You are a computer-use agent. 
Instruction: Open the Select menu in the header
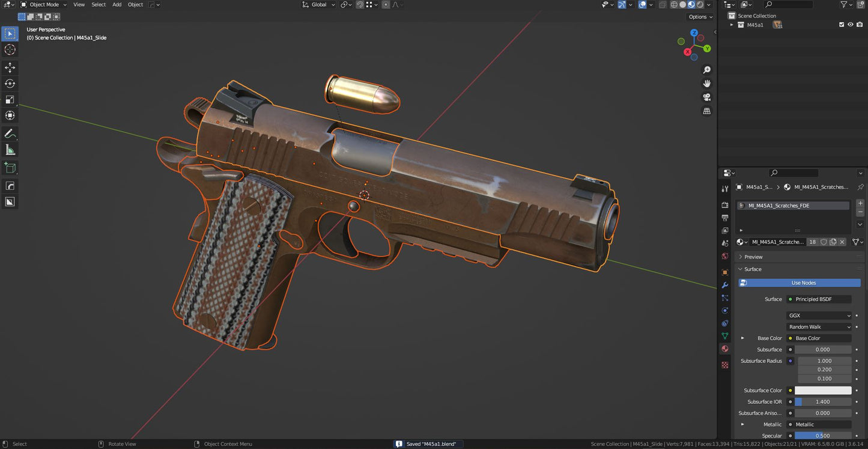[99, 5]
